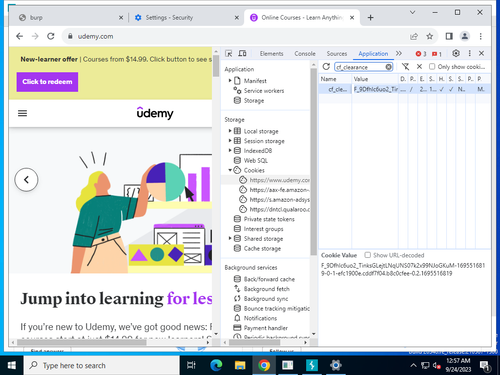Image resolution: width=500 pixels, height=375 pixels.
Task: Clear the cf_clearance filter text
Action: coord(388,67)
